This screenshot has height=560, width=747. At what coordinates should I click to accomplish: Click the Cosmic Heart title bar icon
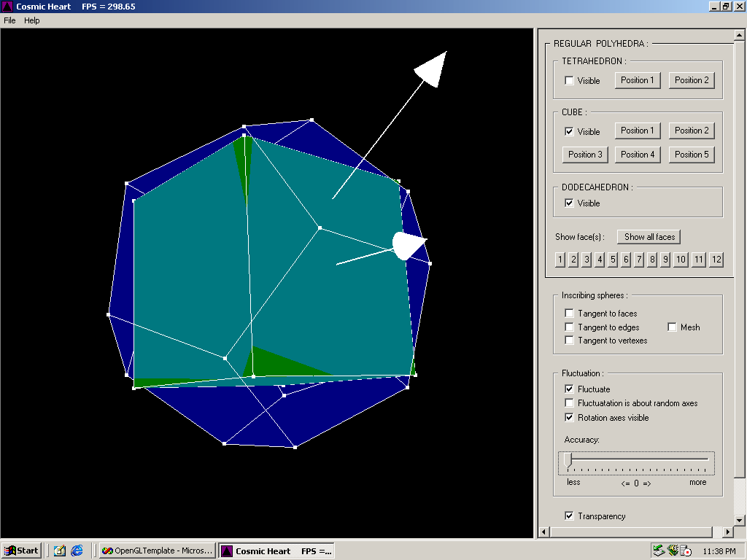click(x=7, y=6)
